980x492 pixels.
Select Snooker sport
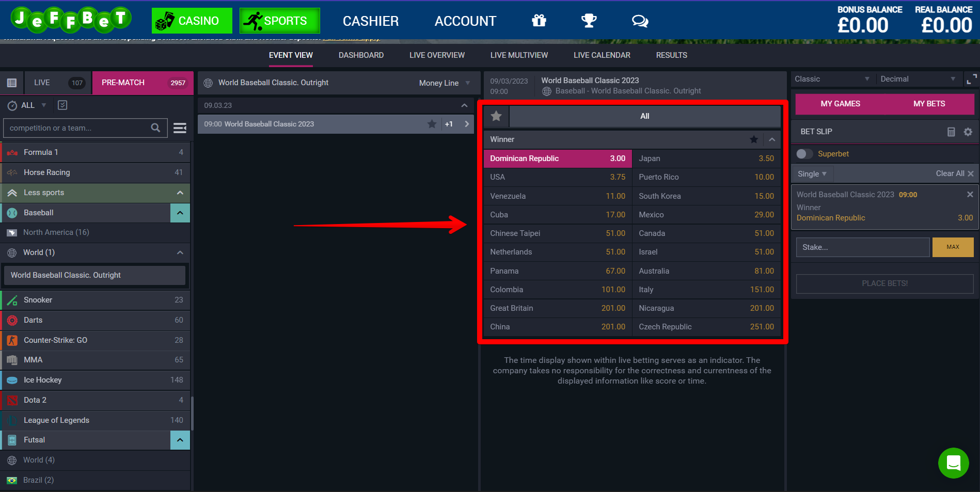(x=96, y=300)
